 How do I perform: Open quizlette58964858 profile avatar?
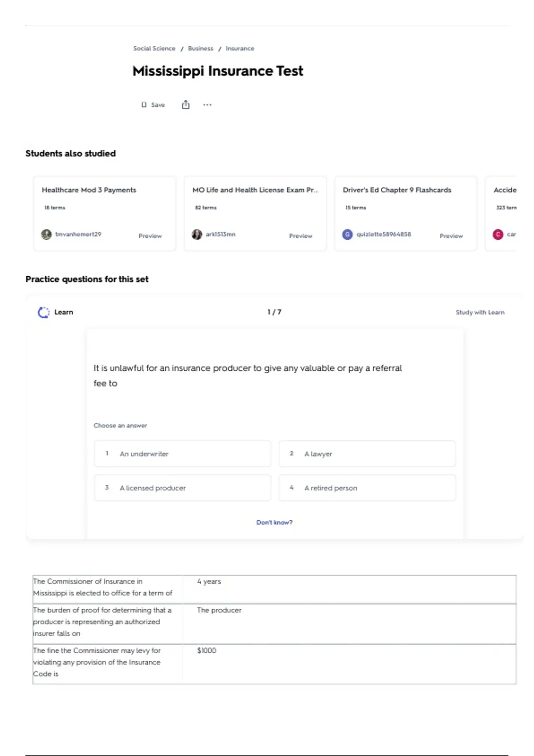click(347, 234)
